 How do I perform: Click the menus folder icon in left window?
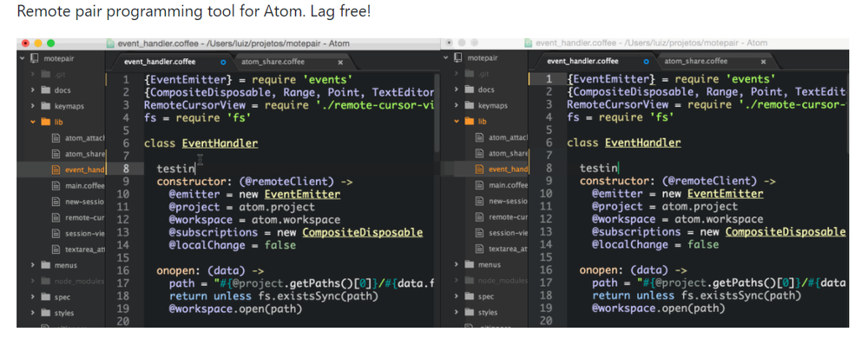pyautogui.click(x=45, y=265)
